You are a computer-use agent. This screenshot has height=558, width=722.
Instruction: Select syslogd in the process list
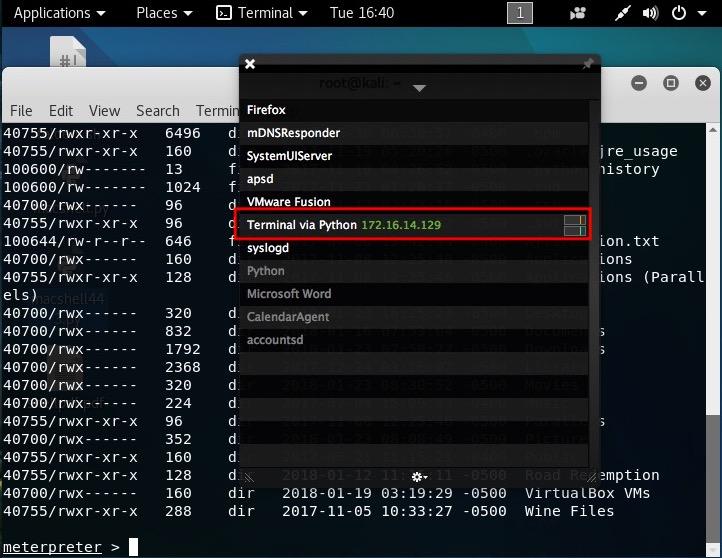pyautogui.click(x=413, y=248)
